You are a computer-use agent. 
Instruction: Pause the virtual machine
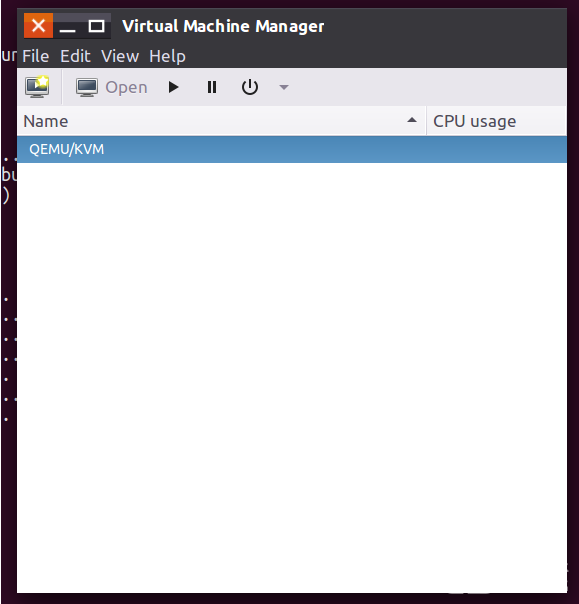[211, 87]
